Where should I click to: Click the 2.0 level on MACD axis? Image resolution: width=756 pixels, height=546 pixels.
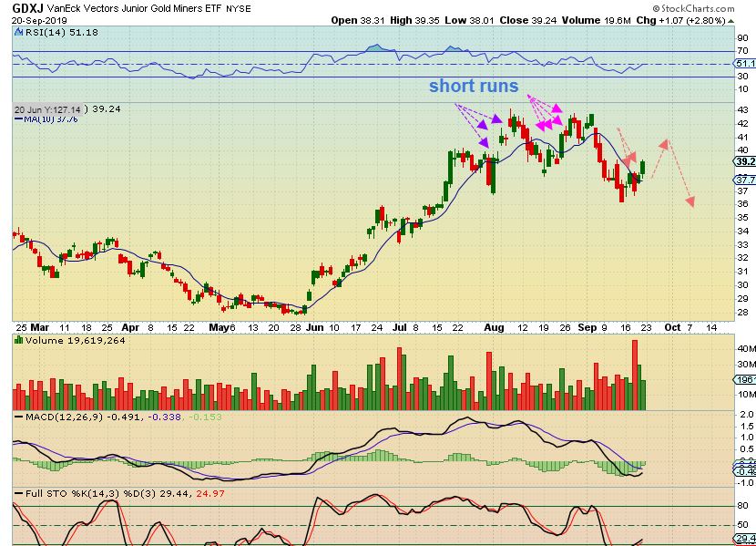coord(747,415)
